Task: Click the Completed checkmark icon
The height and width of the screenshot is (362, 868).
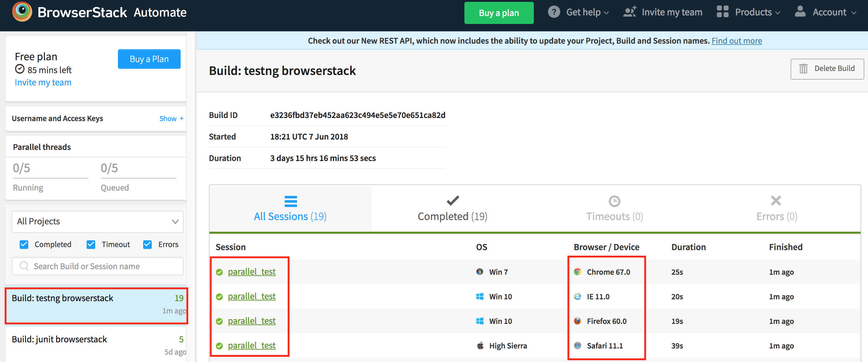Action: [452, 201]
